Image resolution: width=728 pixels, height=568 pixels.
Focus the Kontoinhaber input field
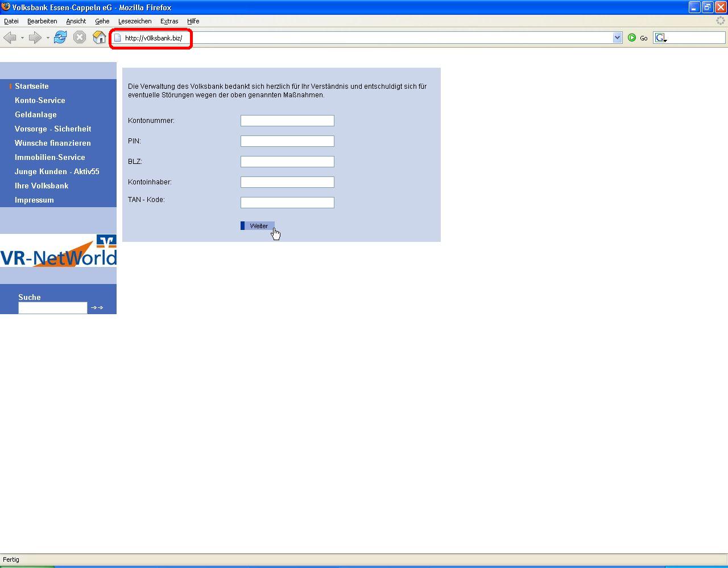point(287,182)
